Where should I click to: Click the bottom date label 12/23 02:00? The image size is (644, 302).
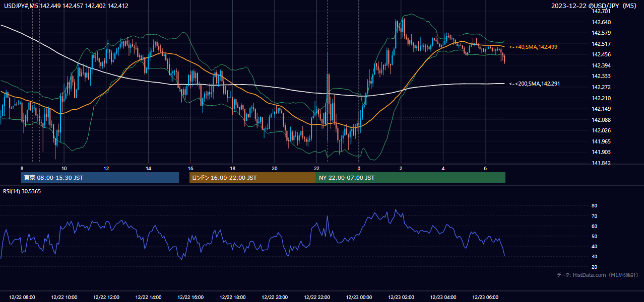pos(401,297)
